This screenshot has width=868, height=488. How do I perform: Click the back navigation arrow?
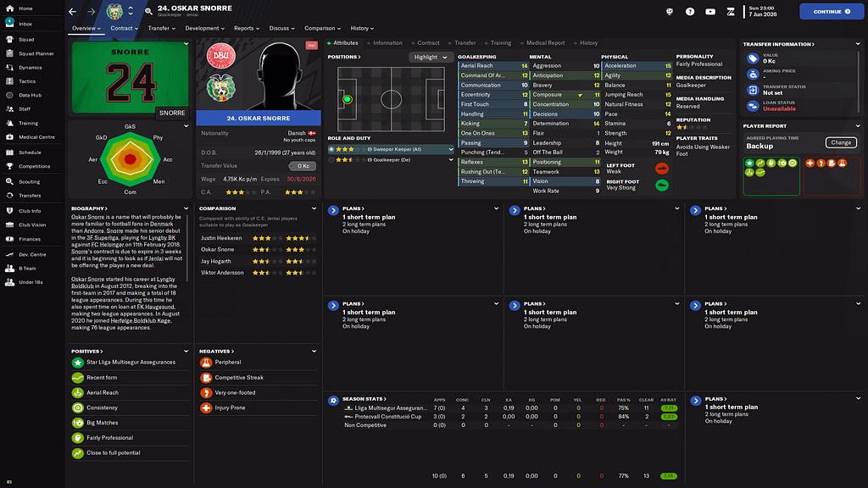pos(72,12)
